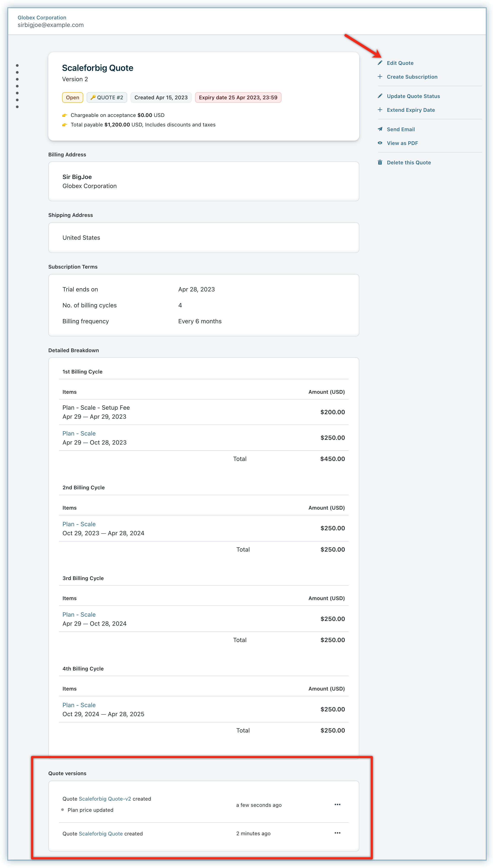Click the paper plane Send Email icon
The height and width of the screenshot is (868, 494).
point(380,129)
